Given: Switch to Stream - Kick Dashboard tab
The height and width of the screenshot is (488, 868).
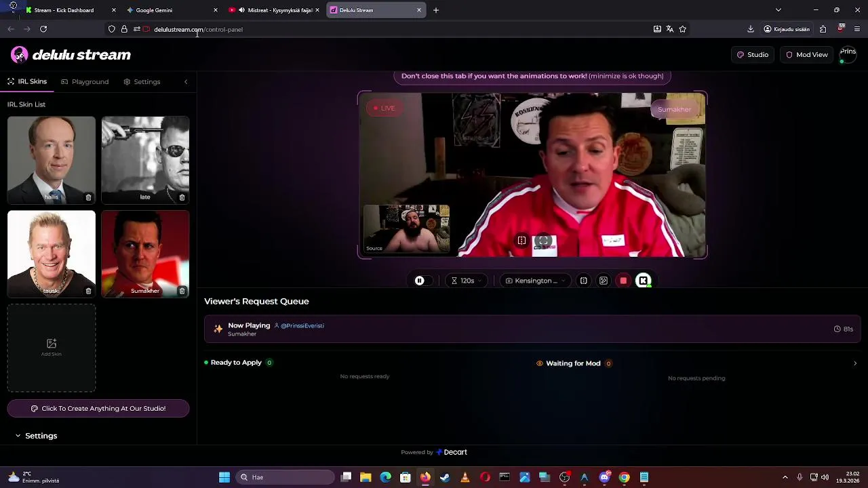Looking at the screenshot, I should (x=64, y=10).
